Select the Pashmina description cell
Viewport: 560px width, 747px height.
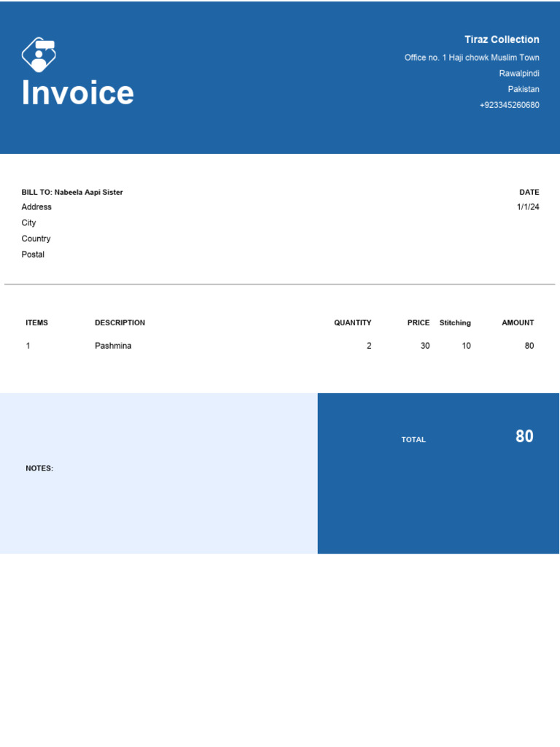(113, 346)
